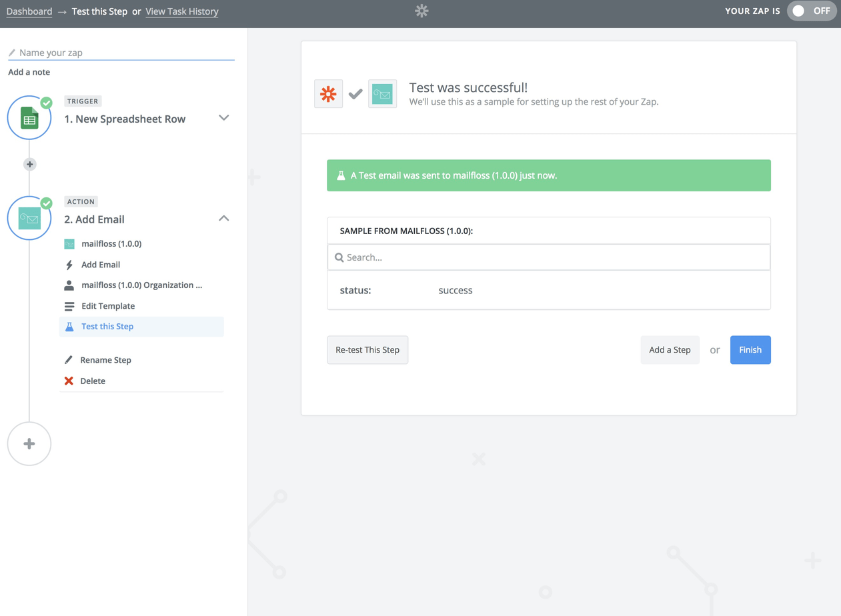Viewport: 841px width, 616px height.
Task: Select Test this Step in sidebar
Action: [x=141, y=327]
